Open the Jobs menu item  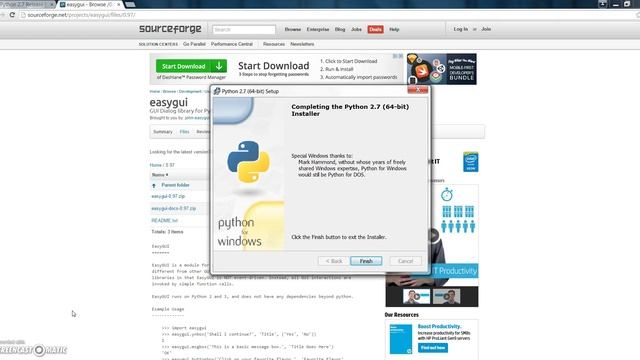356,29
